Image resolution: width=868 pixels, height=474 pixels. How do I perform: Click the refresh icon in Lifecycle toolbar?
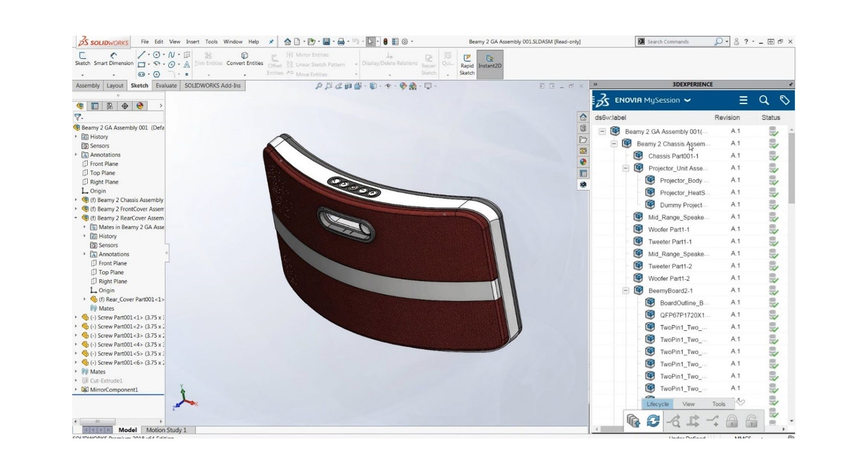click(653, 421)
